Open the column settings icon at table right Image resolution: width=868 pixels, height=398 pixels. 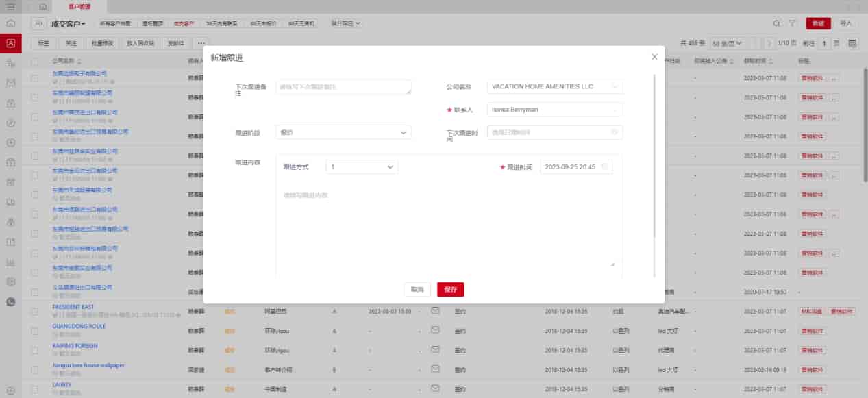pyautogui.click(x=853, y=43)
